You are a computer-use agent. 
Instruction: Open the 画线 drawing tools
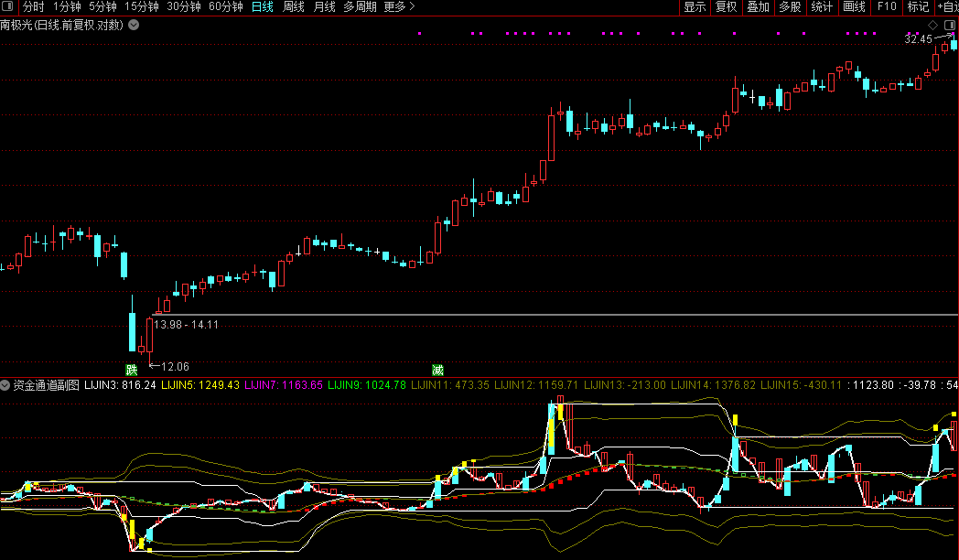[853, 7]
